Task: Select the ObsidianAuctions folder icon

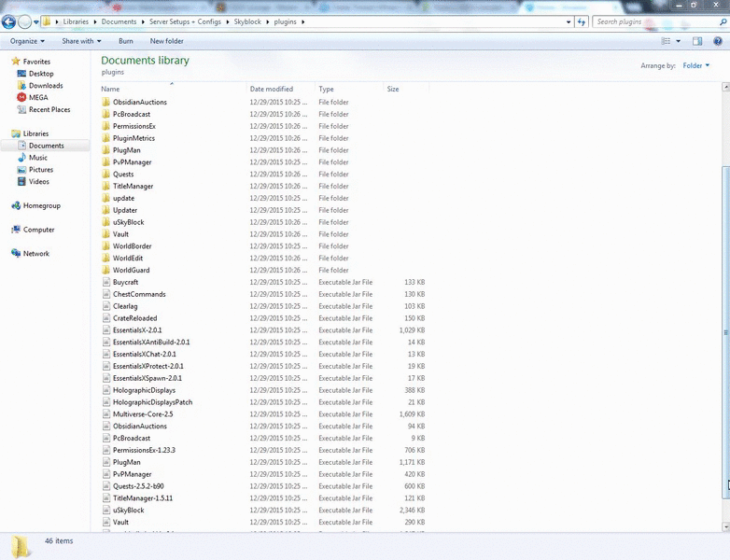Action: [106, 102]
